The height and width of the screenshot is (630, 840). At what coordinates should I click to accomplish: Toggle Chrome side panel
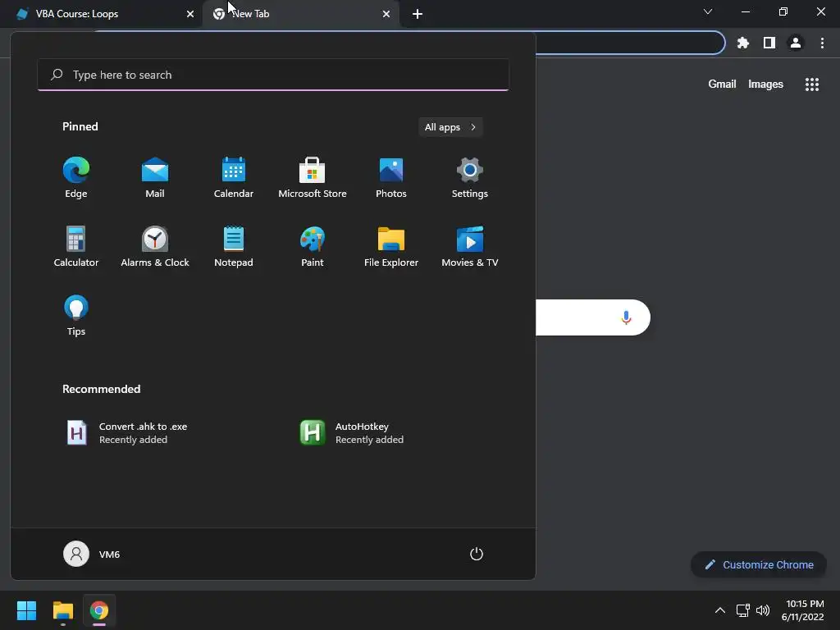[769, 43]
